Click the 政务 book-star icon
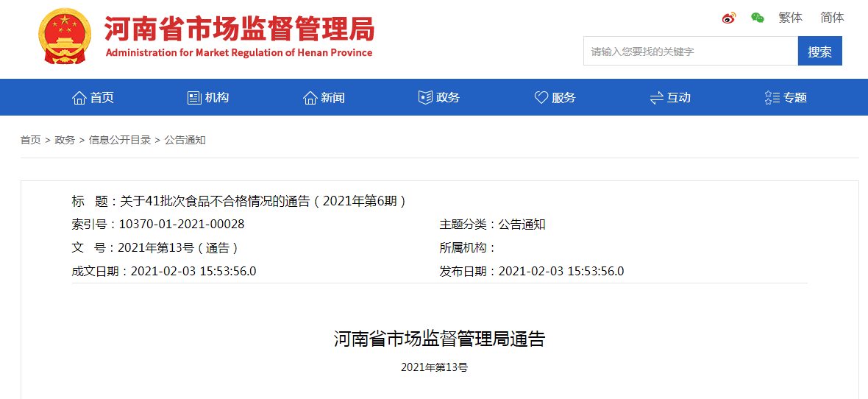 (425, 98)
